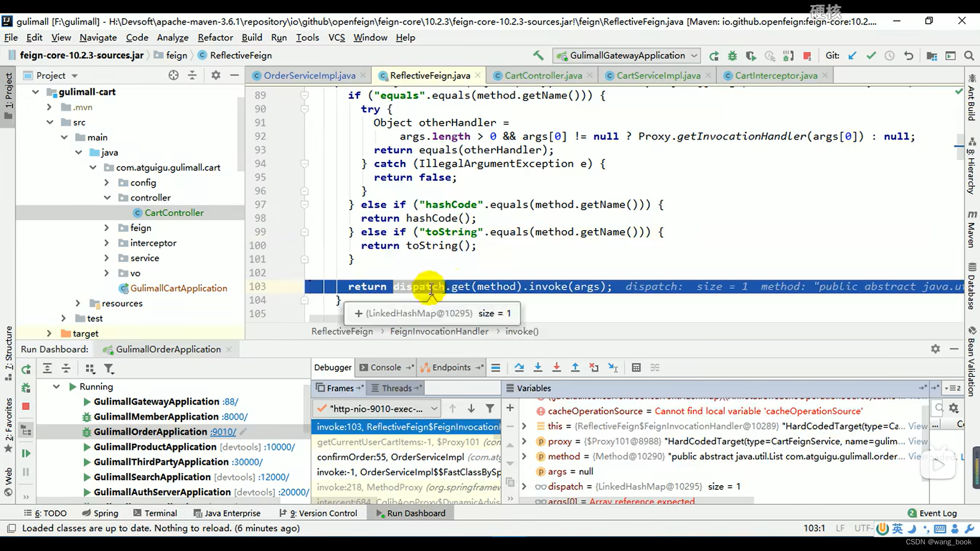
Task: Click the Git revert rollback icon
Action: [x=909, y=56]
